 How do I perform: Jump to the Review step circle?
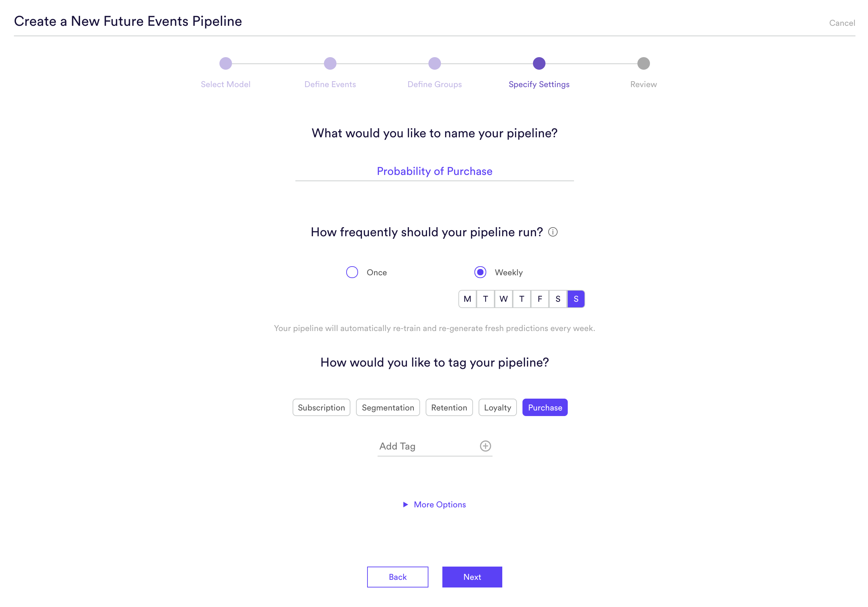(643, 63)
